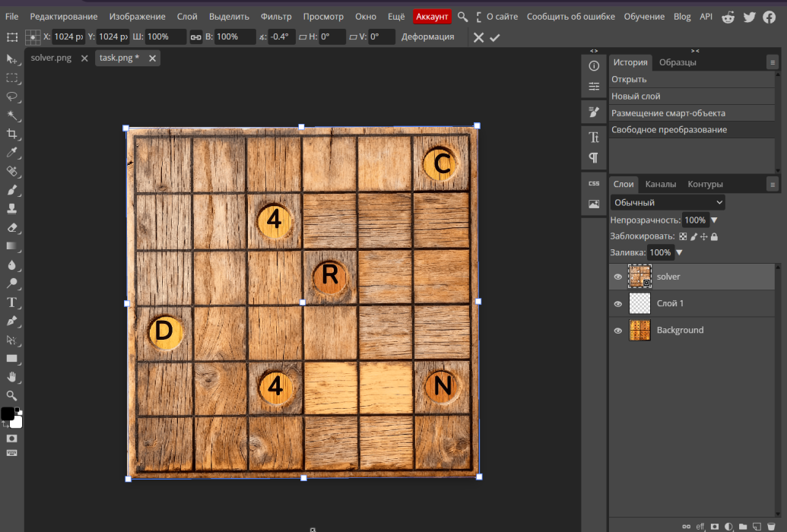
Task: Click the rotation angle input field
Action: (x=281, y=36)
